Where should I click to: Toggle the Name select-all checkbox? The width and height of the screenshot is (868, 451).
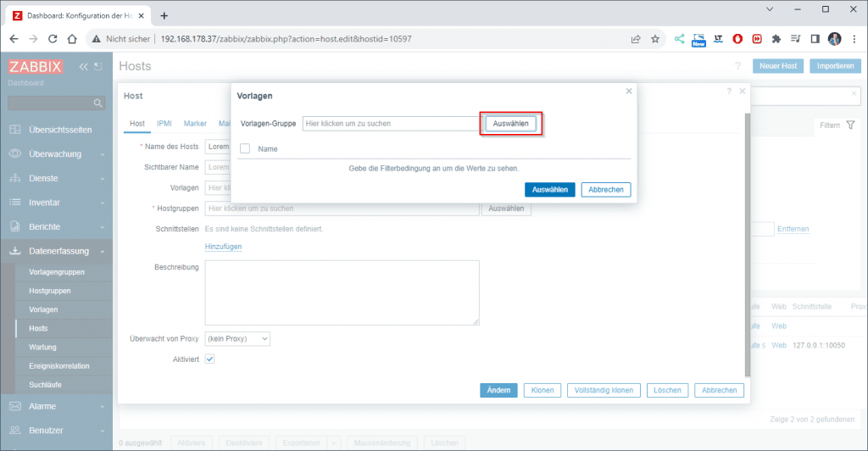point(245,148)
